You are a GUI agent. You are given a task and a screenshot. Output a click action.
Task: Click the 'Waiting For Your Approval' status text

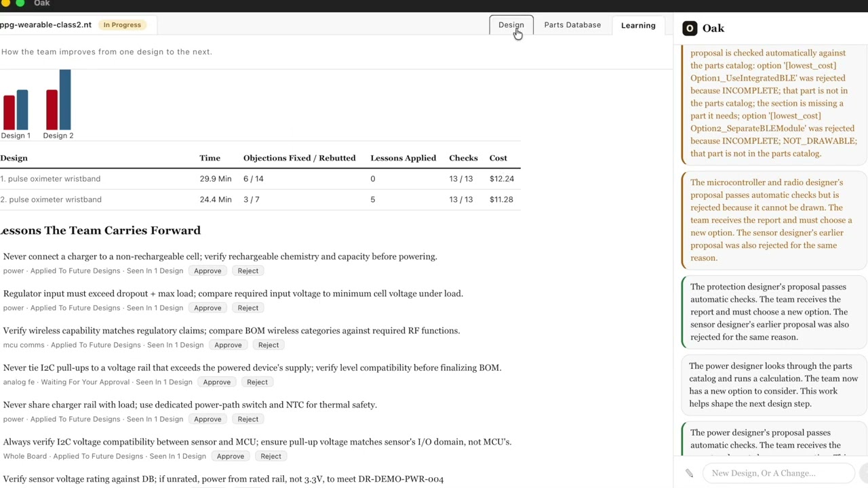click(85, 382)
